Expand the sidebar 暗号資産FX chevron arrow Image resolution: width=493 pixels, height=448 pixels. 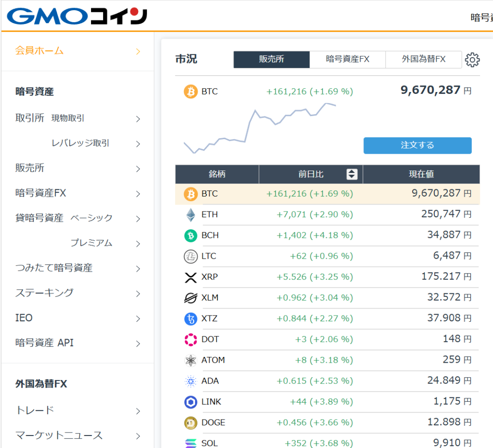138,194
